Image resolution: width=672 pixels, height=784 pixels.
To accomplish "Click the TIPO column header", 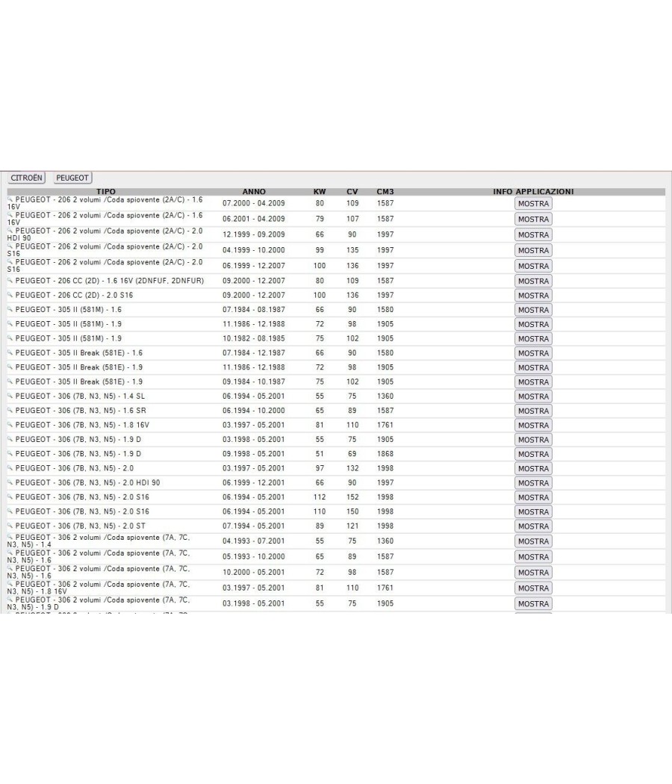I will [106, 191].
